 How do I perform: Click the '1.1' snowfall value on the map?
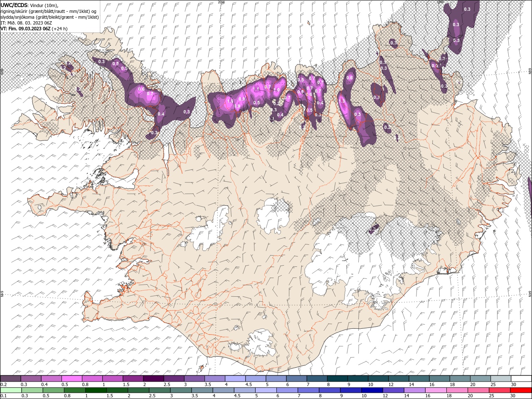pos(256,89)
